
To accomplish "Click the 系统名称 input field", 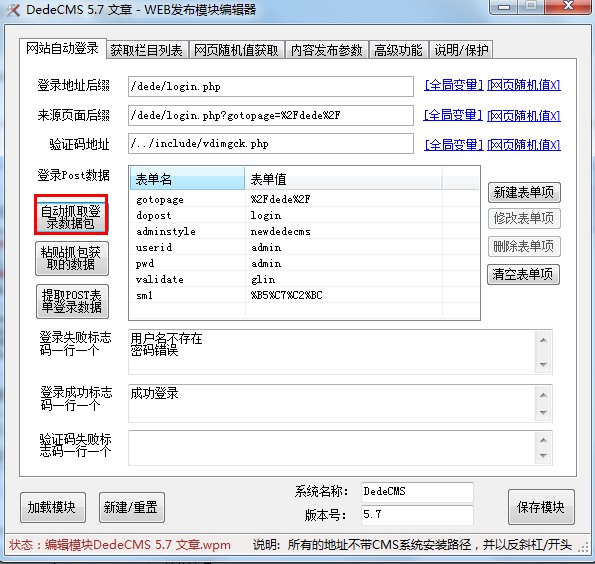I will pyautogui.click(x=417, y=492).
